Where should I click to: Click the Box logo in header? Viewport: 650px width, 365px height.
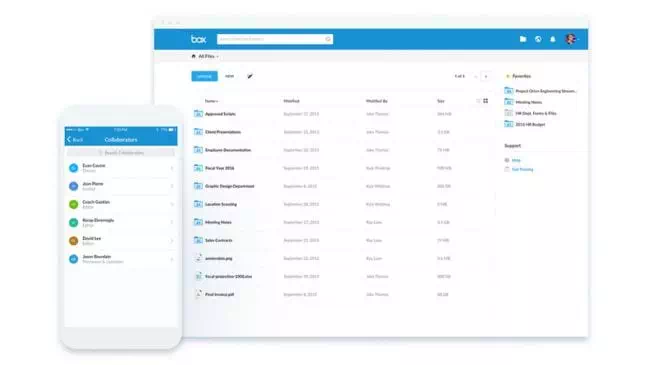(199, 39)
